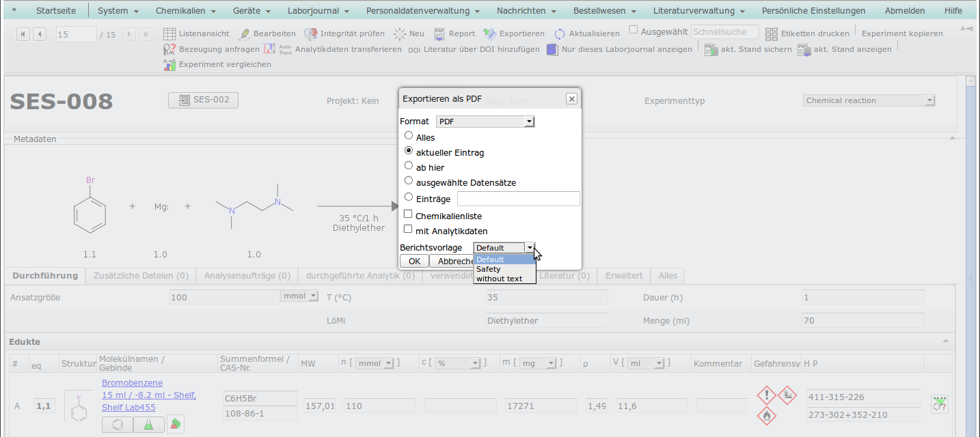The image size is (980, 437).
Task: Open the Chemikalien menu
Action: pyautogui.click(x=185, y=11)
